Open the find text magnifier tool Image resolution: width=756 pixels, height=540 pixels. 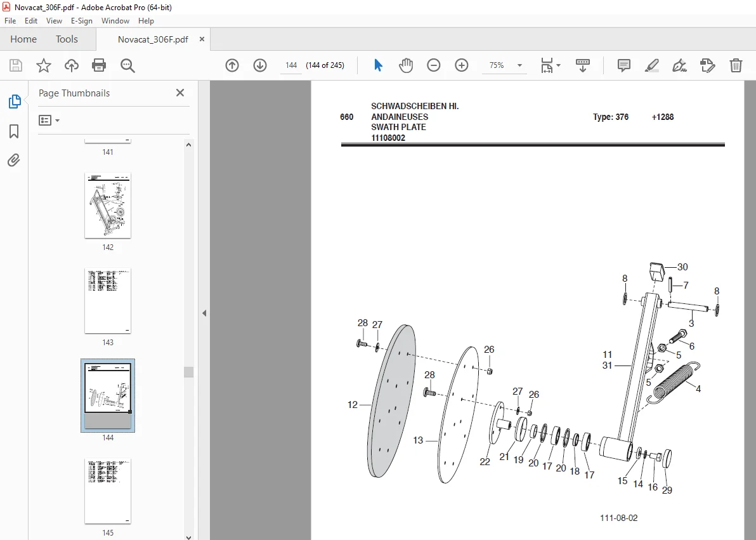coord(127,65)
